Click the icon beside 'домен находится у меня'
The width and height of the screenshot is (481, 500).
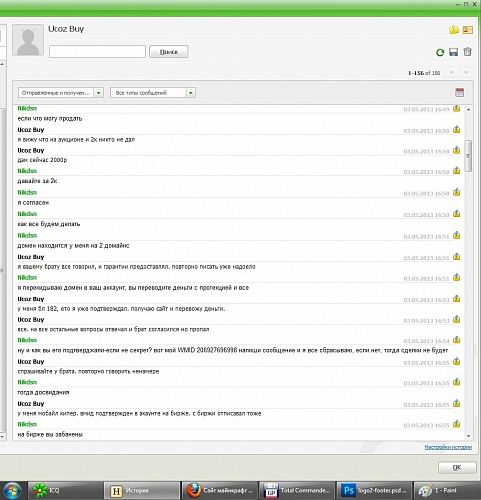click(x=456, y=236)
